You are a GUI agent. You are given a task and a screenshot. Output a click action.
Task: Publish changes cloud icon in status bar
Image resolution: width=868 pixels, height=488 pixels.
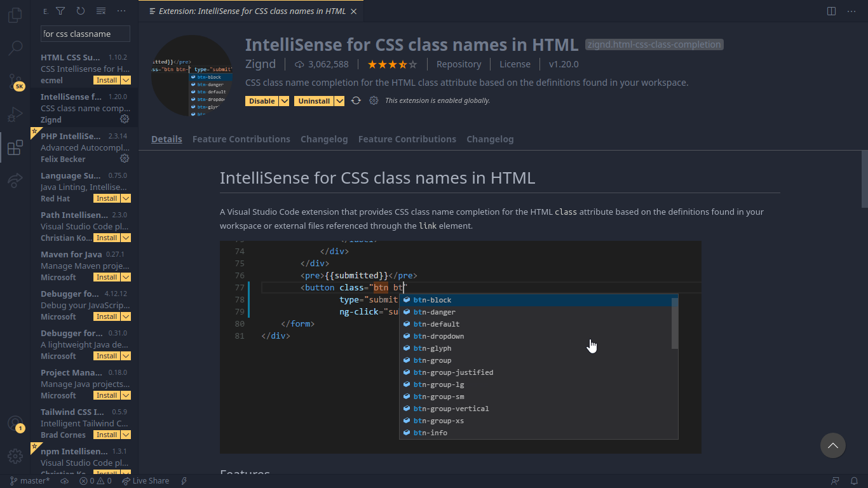pyautogui.click(x=65, y=481)
